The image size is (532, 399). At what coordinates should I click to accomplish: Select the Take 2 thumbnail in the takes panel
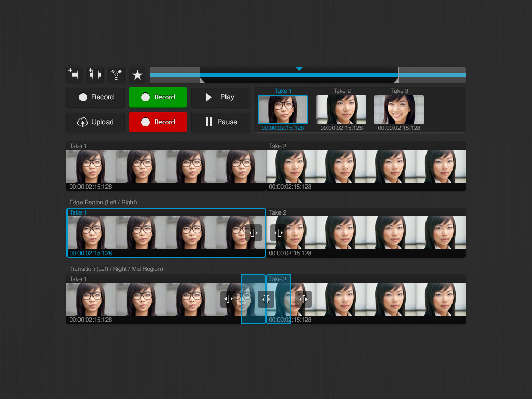(341, 110)
